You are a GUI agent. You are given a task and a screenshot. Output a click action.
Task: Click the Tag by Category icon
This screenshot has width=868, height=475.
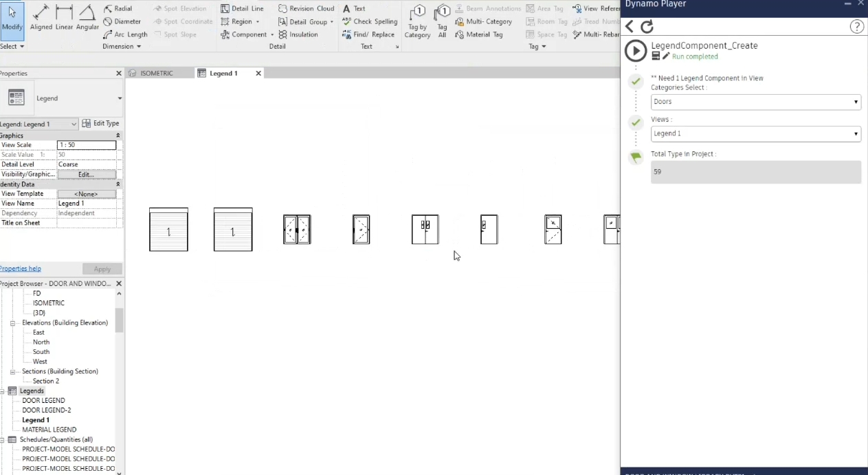pos(417,21)
